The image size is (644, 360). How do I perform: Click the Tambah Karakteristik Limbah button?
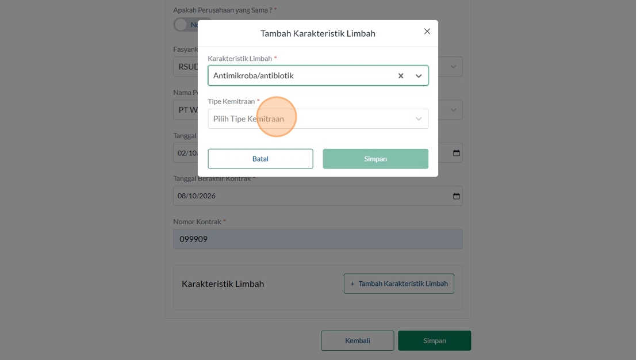click(x=399, y=284)
